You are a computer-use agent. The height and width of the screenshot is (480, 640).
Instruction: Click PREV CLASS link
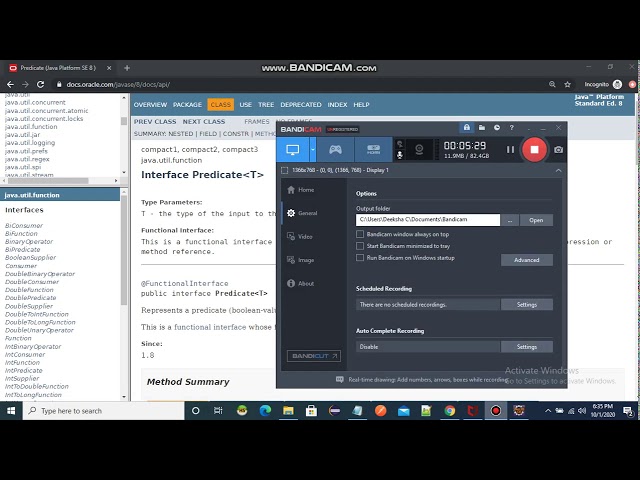[155, 122]
